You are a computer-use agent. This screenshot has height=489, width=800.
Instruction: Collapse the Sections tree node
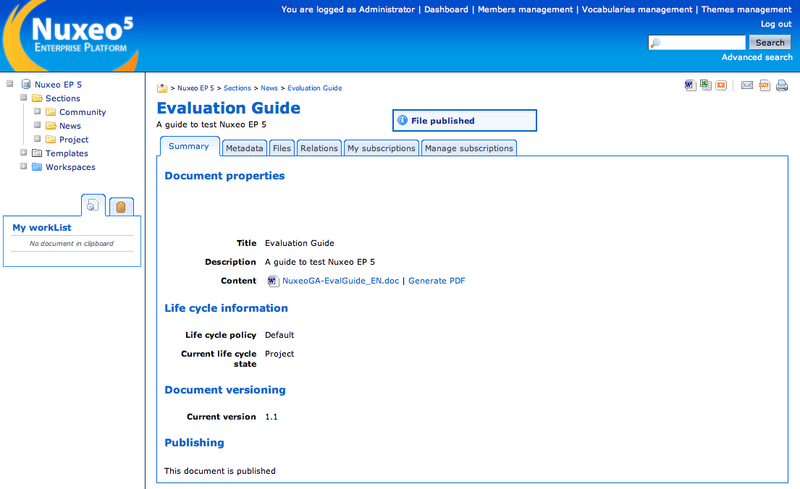(23, 97)
